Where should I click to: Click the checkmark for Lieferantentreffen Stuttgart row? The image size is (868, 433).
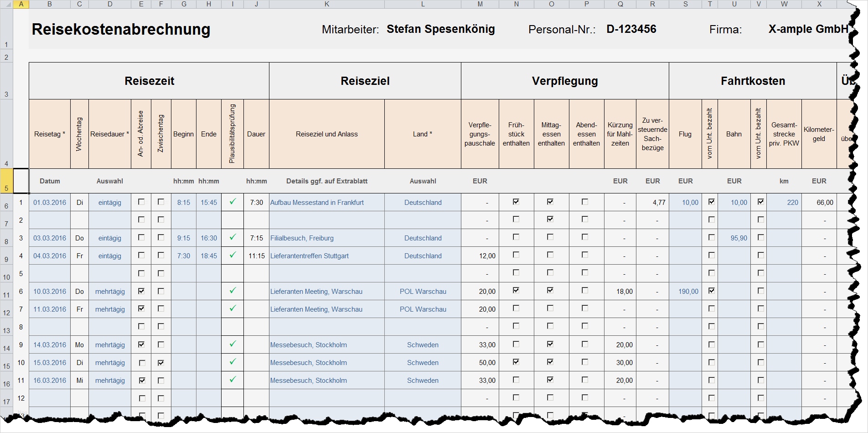click(x=232, y=256)
